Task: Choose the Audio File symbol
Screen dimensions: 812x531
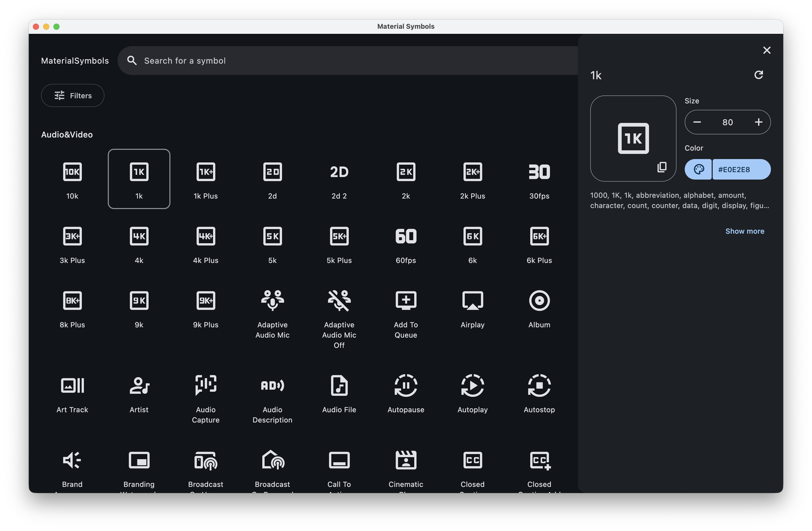Action: pyautogui.click(x=339, y=393)
